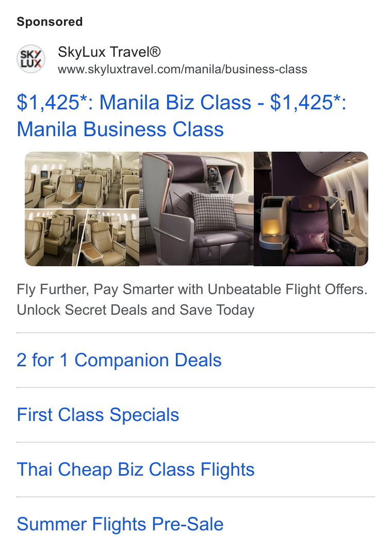Select the Manila Business Class headline line
Viewport: 392px width, 551px height.
click(120, 129)
